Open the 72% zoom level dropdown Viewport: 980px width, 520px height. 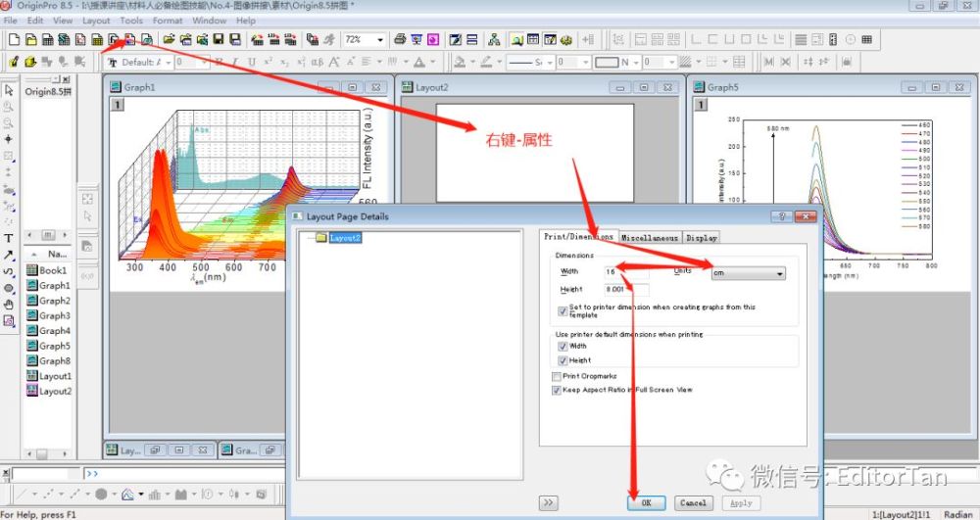coord(365,39)
